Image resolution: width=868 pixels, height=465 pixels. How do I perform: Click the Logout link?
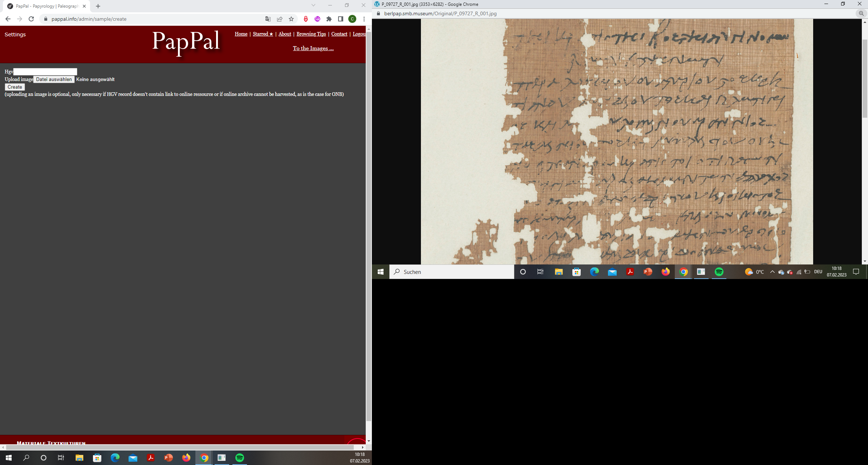(359, 34)
